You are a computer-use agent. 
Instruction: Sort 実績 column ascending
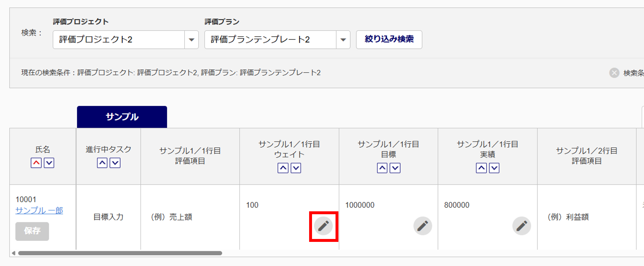pos(481,168)
